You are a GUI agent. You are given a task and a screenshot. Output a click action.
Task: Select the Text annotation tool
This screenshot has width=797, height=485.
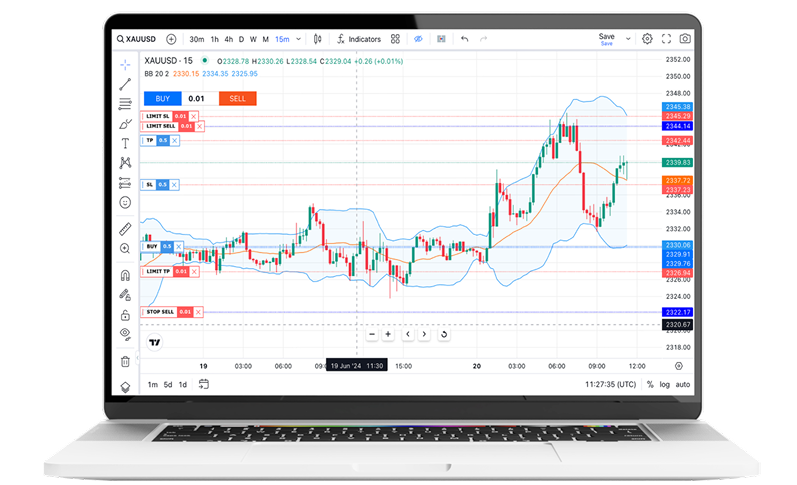pos(125,143)
